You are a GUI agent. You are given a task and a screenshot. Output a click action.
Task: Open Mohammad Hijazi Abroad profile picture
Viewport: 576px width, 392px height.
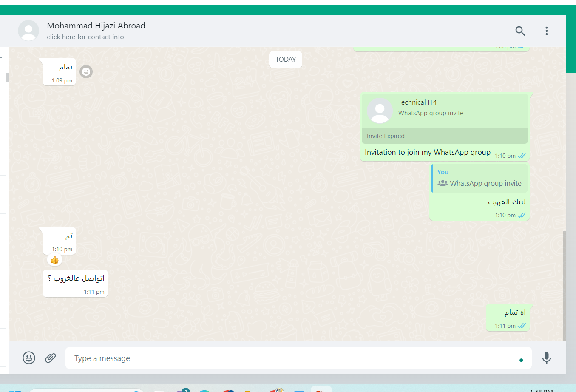click(28, 31)
